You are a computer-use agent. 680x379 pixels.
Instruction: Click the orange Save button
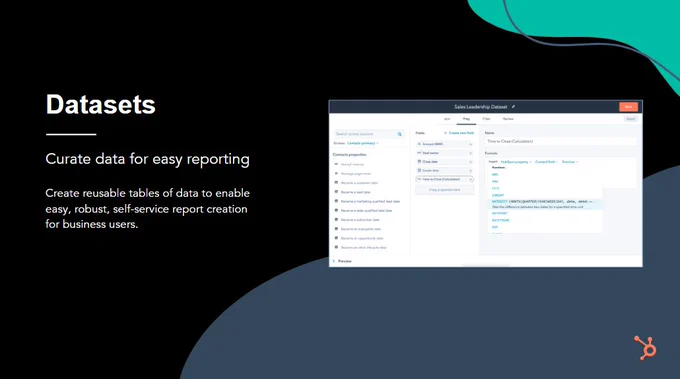(x=628, y=107)
